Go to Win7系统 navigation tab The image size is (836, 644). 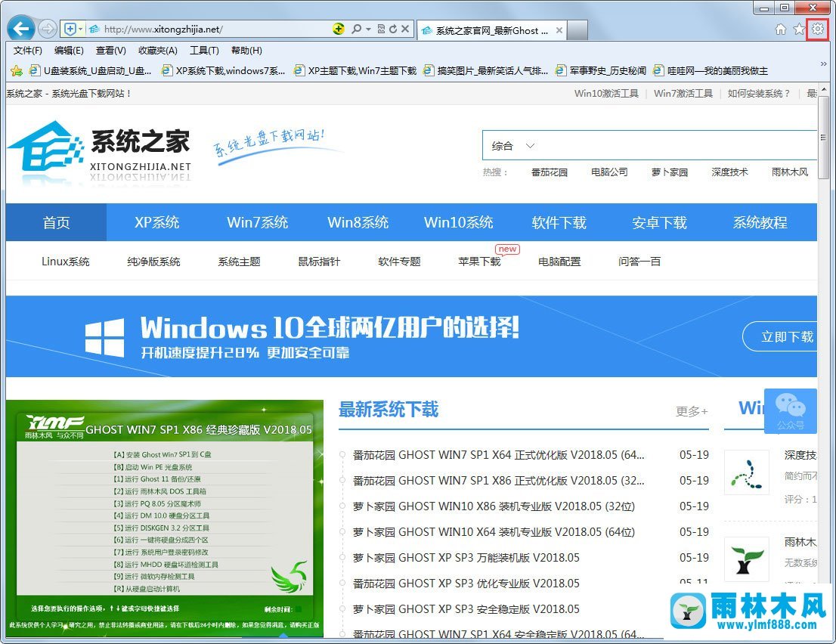click(258, 222)
